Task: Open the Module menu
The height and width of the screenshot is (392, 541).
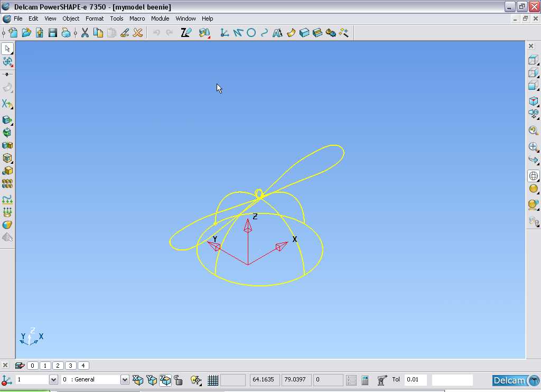Action: pyautogui.click(x=160, y=18)
